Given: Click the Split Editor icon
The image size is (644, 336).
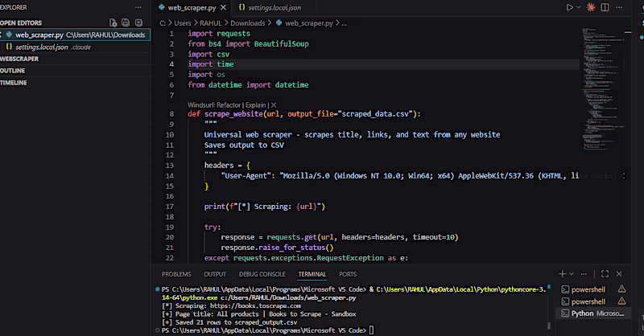Looking at the screenshot, I should click(605, 7).
